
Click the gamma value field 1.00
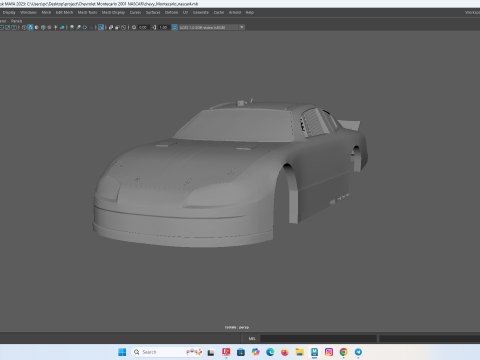pos(163,27)
